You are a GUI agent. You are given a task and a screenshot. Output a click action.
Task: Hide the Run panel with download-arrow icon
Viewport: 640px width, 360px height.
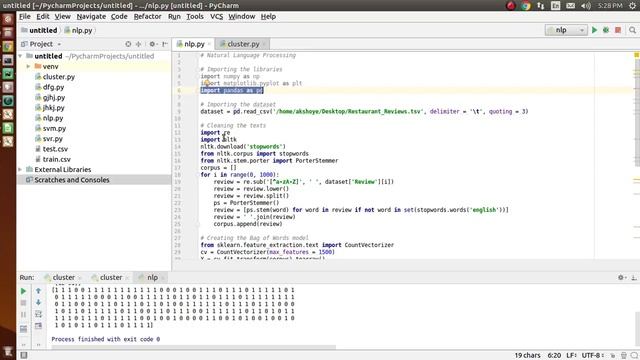click(x=633, y=278)
